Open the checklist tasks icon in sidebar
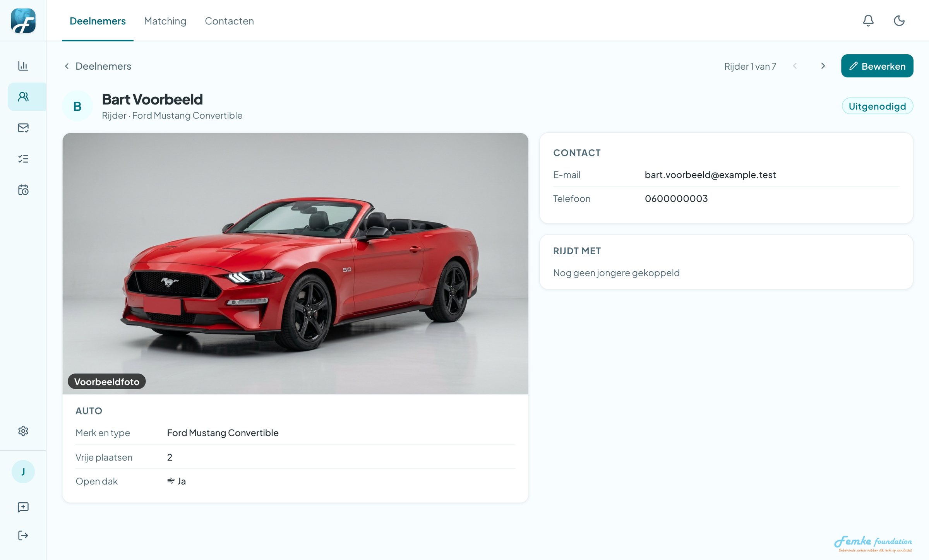The image size is (929, 560). [23, 159]
